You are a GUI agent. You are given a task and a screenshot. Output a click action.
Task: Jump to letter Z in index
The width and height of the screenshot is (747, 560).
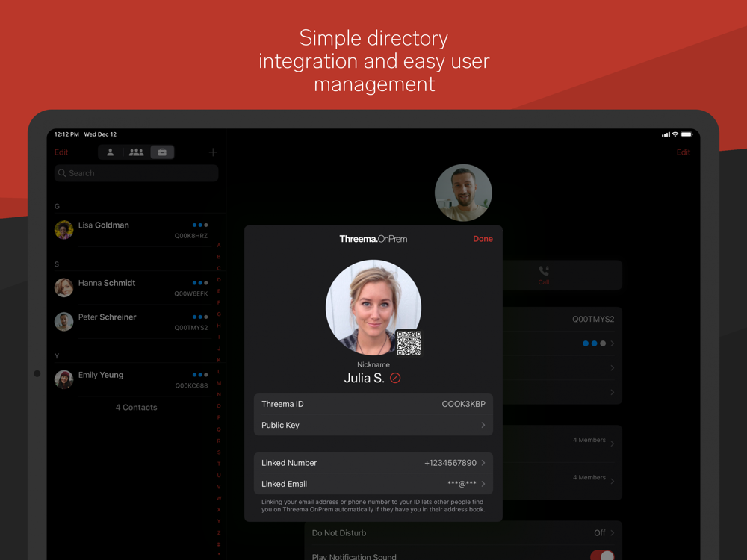coord(219,533)
